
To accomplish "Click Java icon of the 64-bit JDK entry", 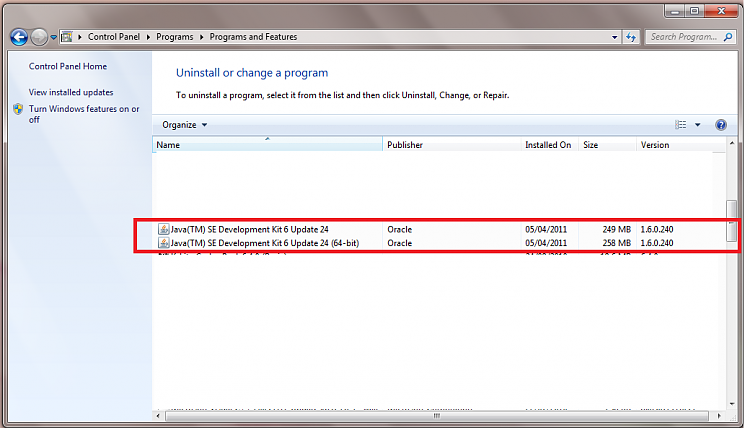I will [x=164, y=243].
